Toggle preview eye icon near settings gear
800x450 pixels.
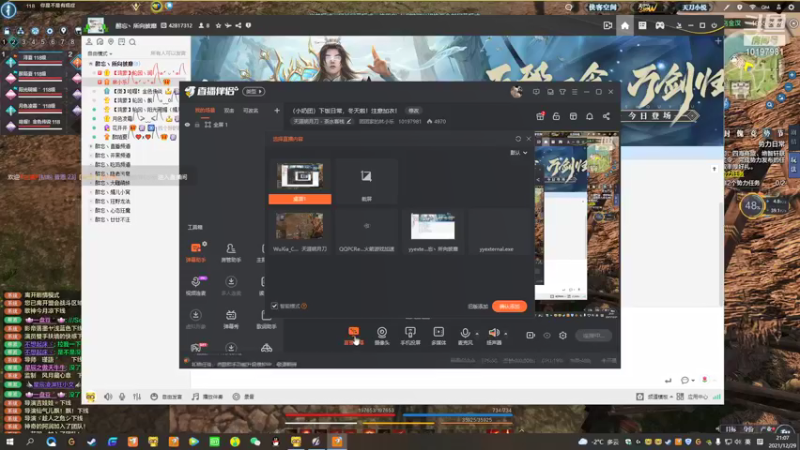tap(546, 335)
